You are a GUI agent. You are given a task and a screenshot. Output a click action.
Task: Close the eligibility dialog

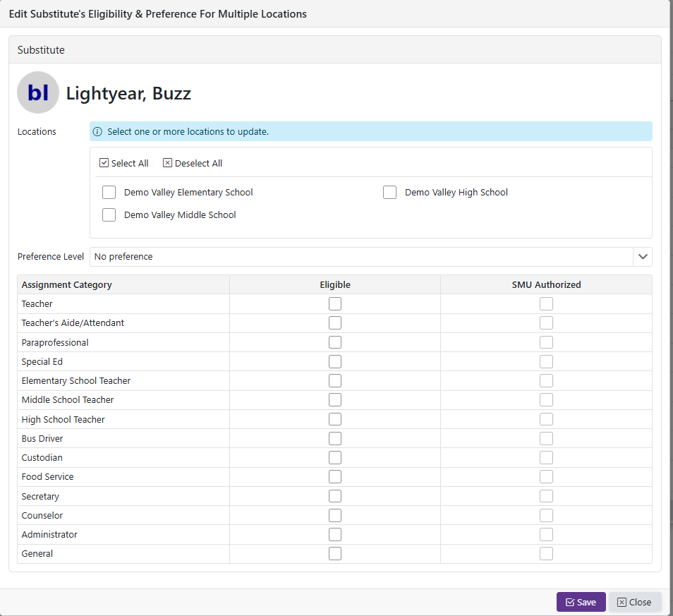coord(634,602)
